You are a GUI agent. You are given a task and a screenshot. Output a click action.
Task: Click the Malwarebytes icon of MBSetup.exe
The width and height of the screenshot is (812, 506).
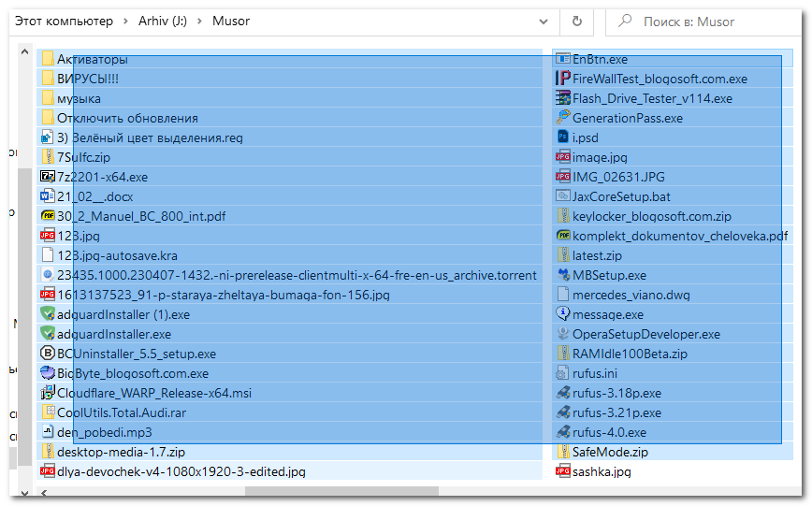[x=563, y=275]
